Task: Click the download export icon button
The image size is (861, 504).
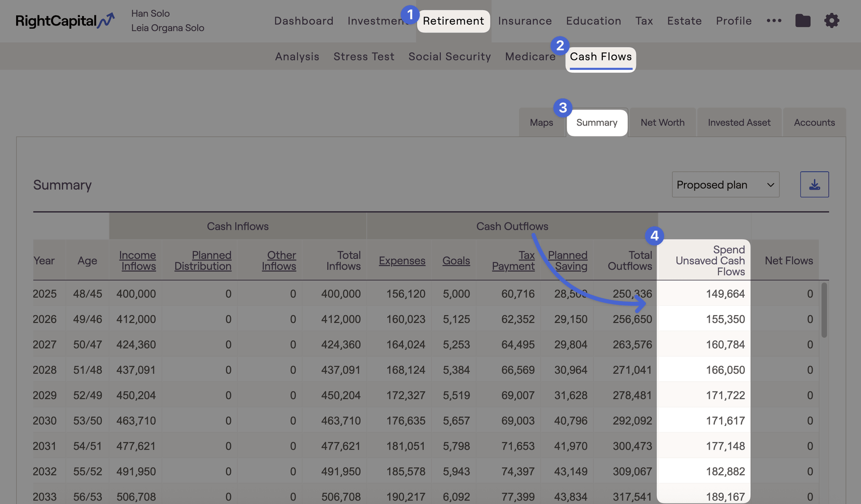Action: tap(814, 184)
